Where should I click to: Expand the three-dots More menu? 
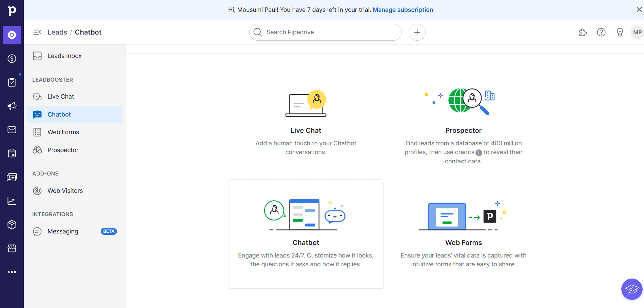click(12, 272)
